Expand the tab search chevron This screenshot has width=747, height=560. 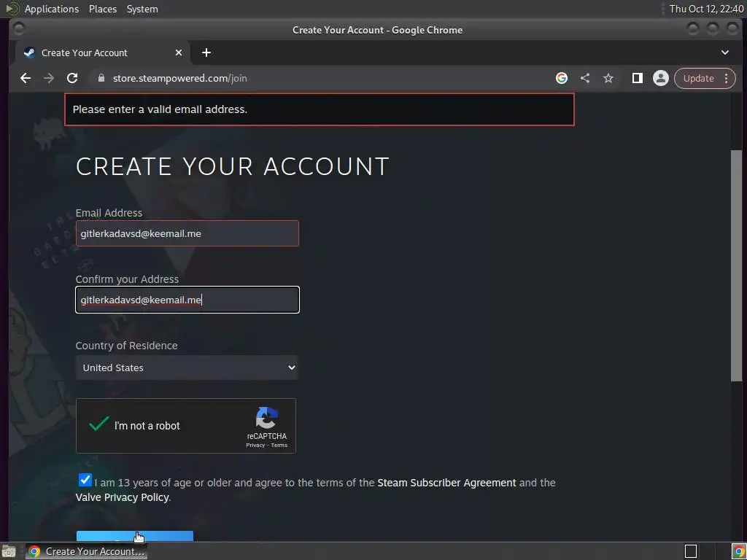tap(725, 52)
